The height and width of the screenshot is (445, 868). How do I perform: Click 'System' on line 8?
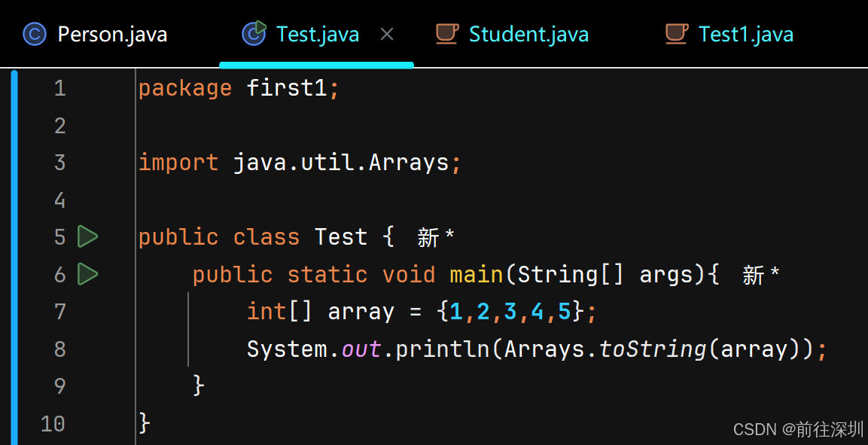coord(287,349)
